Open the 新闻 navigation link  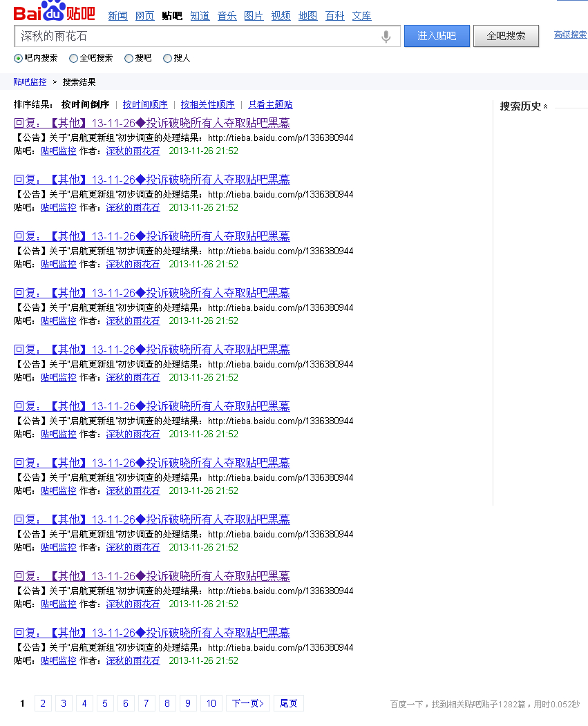pyautogui.click(x=117, y=16)
